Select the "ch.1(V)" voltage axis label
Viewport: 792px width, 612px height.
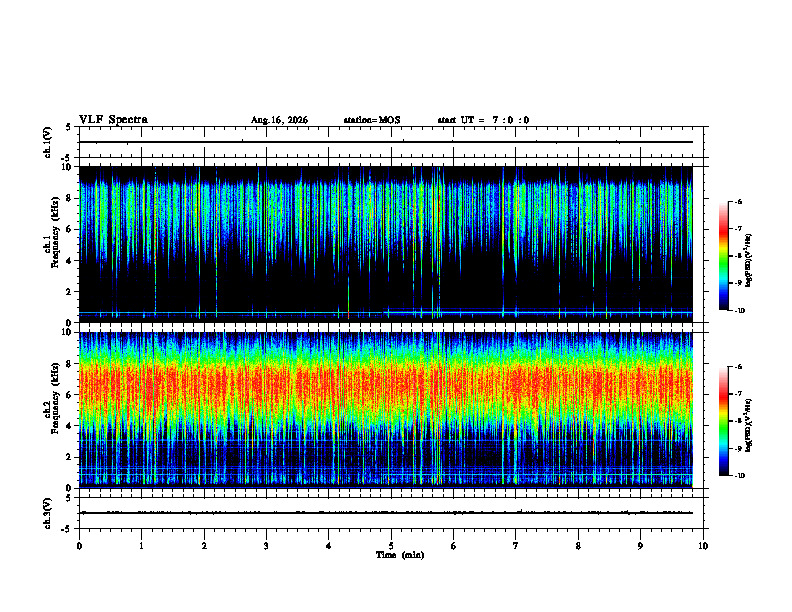[x=48, y=142]
